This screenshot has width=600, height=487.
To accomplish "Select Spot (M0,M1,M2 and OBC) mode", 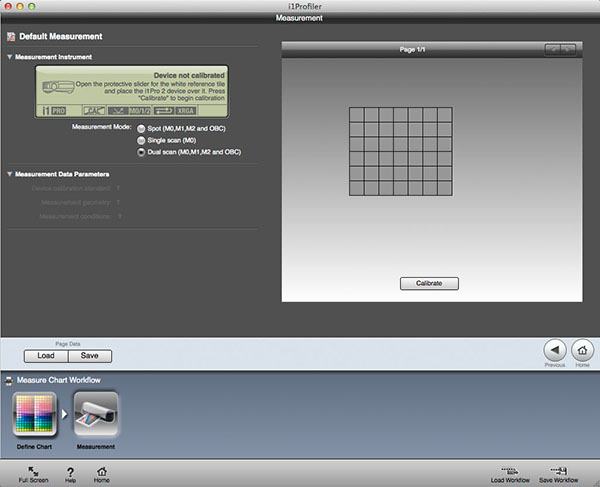I will pyautogui.click(x=141, y=129).
